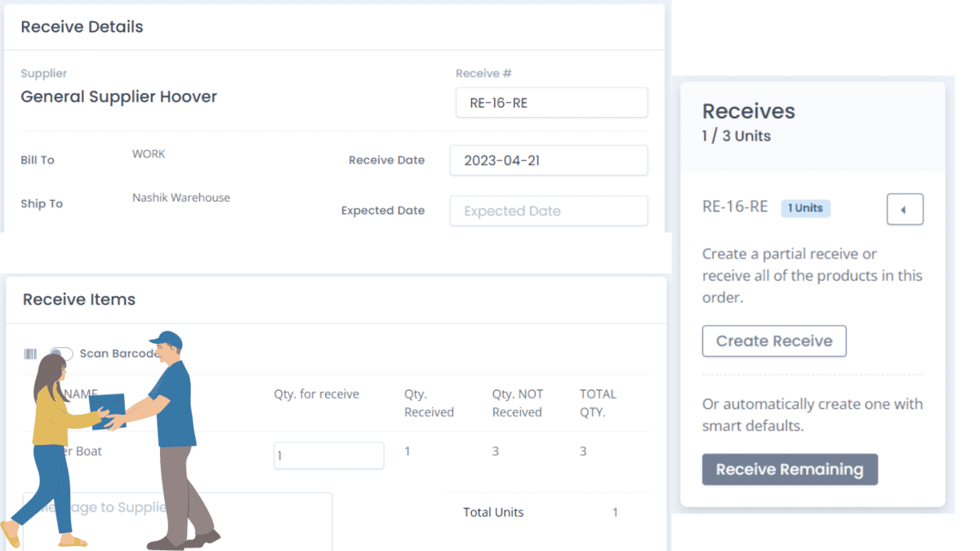Select the Receive # field containing RE-16-RE
The image size is (980, 551).
click(551, 103)
